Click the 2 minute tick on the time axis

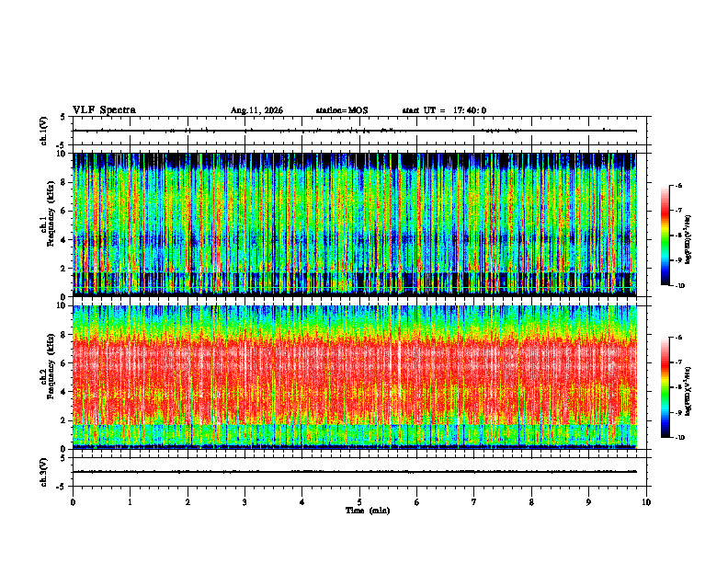188,502
